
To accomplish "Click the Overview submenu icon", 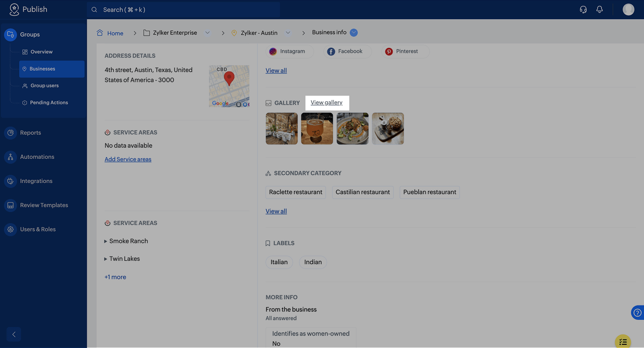I will (x=25, y=52).
